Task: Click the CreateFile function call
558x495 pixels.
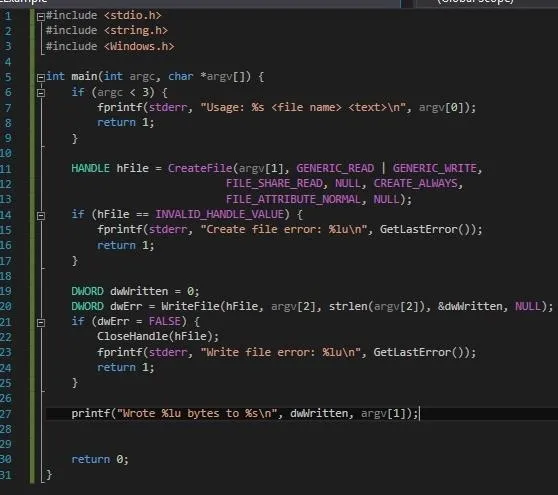Action: [200, 168]
